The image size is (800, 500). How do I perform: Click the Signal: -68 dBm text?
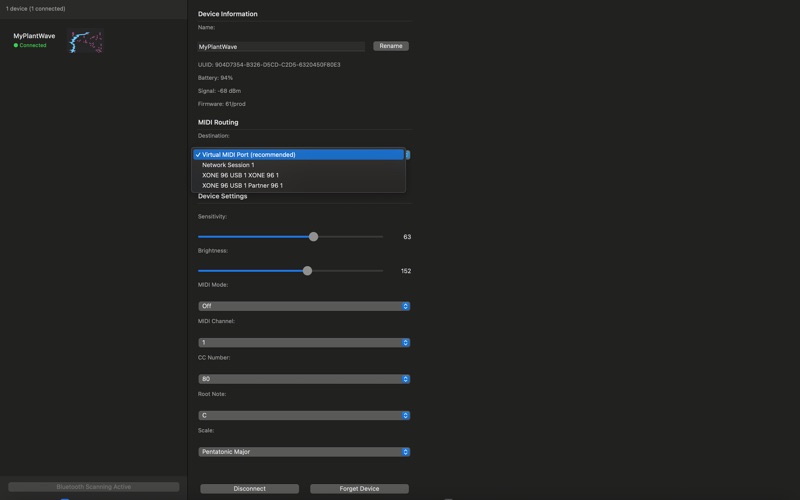click(x=219, y=91)
